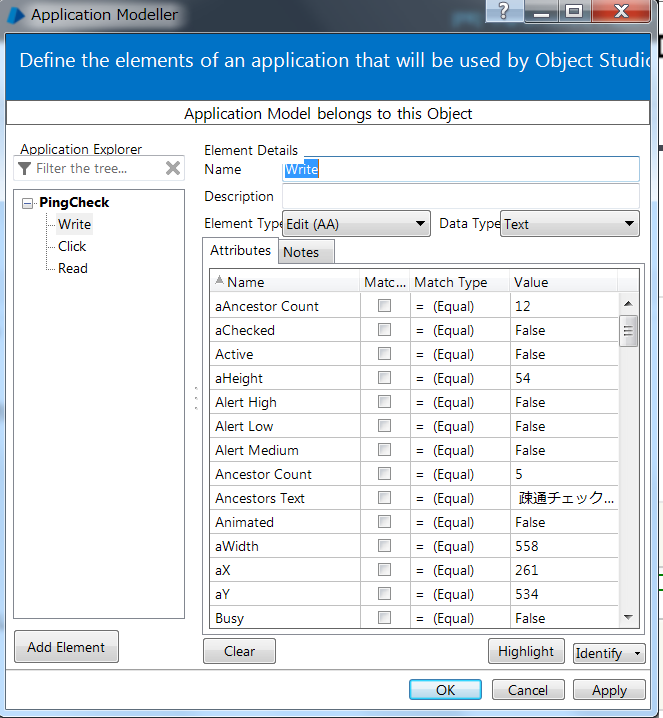Click the attributes list scrollbar thumb
Image resolution: width=663 pixels, height=718 pixels.
click(x=629, y=331)
